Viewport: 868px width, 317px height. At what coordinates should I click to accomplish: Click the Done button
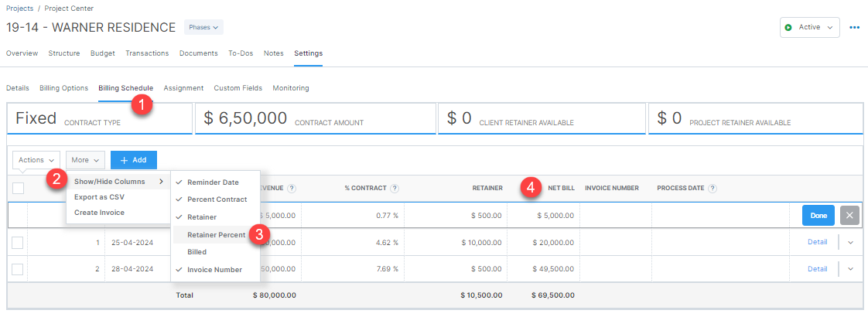818,215
